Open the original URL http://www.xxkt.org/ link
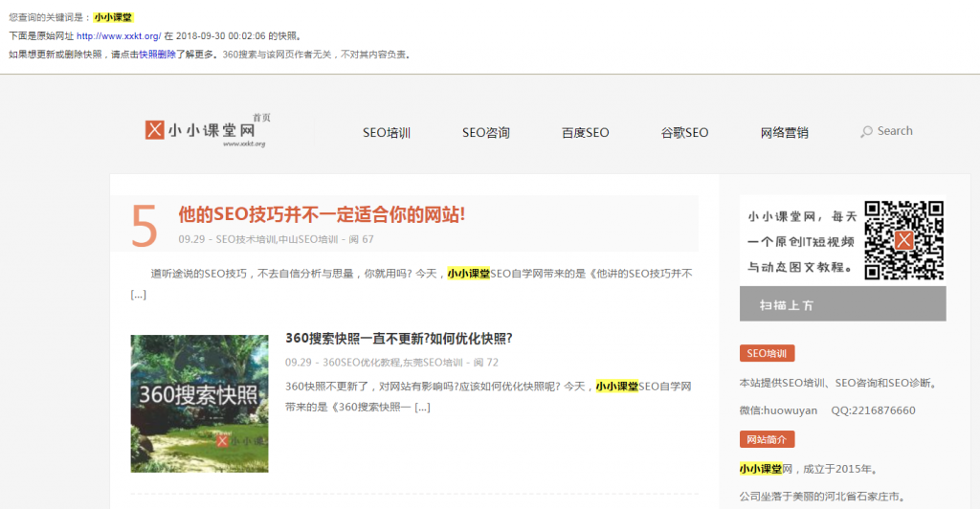Viewport: 980px width, 509px height. 119,36
